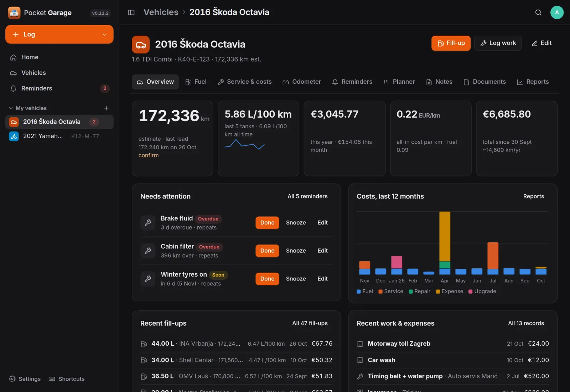The width and height of the screenshot is (570, 392).
Task: Click the yellow Expense bar for April
Action: coord(445,236)
